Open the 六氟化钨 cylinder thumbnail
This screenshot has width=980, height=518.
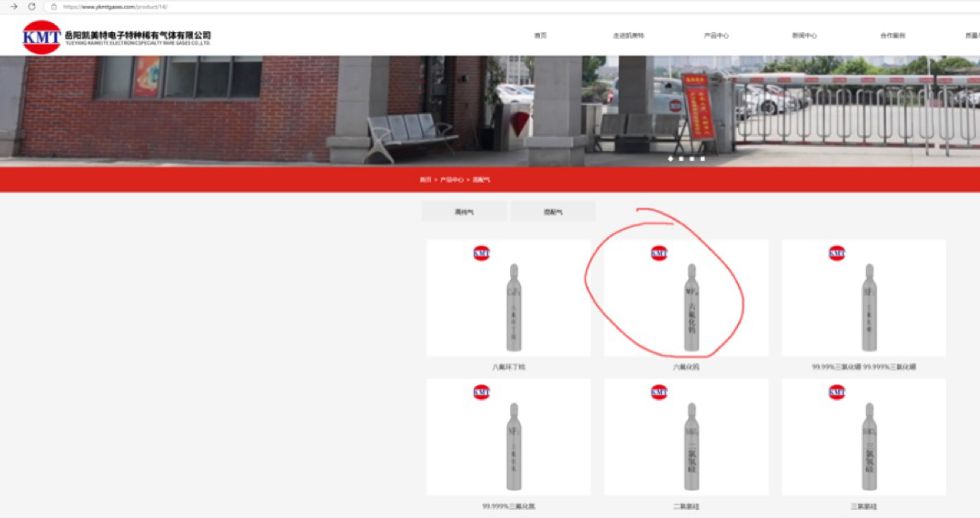coord(686,299)
